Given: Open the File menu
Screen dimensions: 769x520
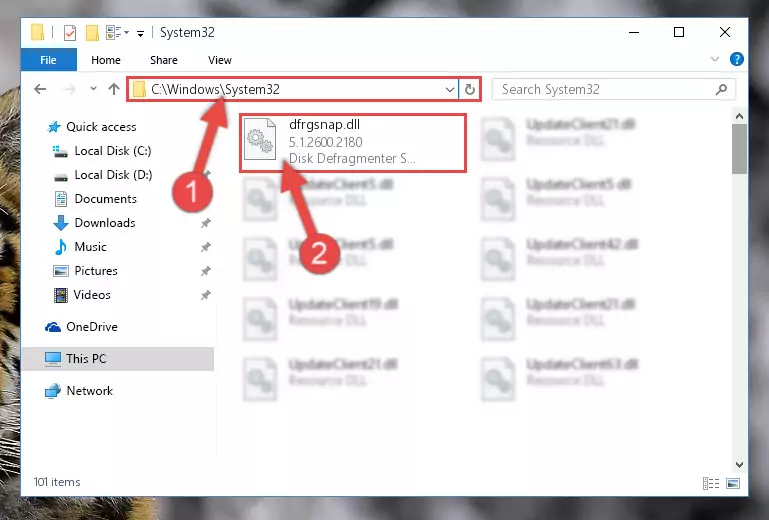Looking at the screenshot, I should pos(48,60).
